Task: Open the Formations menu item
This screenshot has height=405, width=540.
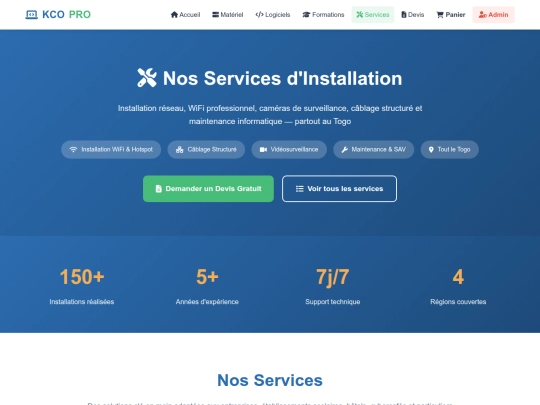Action: (x=323, y=14)
